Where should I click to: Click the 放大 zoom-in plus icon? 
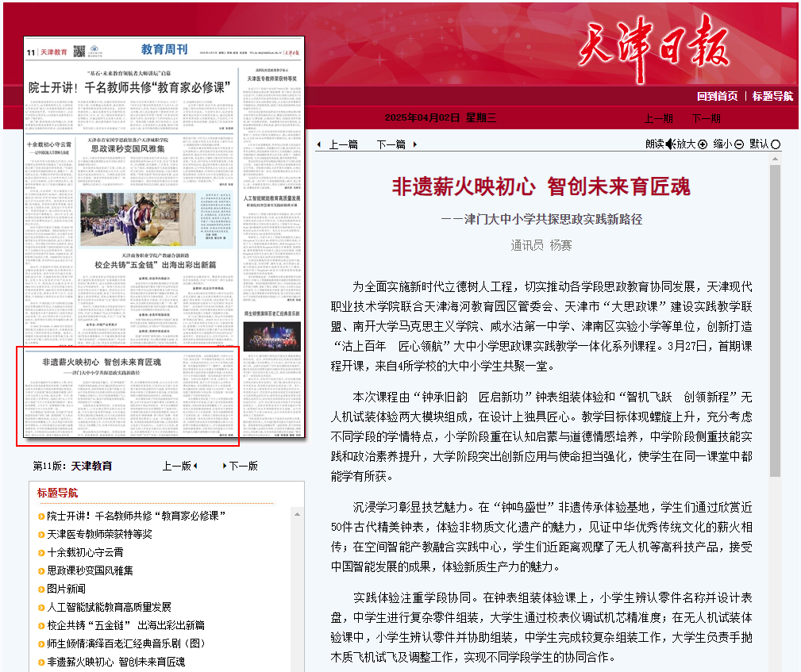click(x=702, y=144)
